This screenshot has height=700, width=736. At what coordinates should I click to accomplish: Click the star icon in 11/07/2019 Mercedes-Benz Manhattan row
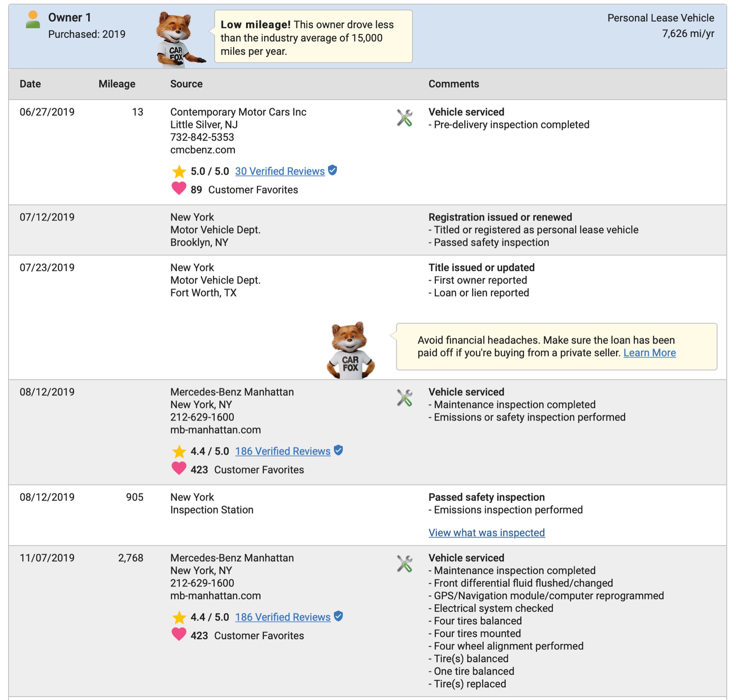179,618
